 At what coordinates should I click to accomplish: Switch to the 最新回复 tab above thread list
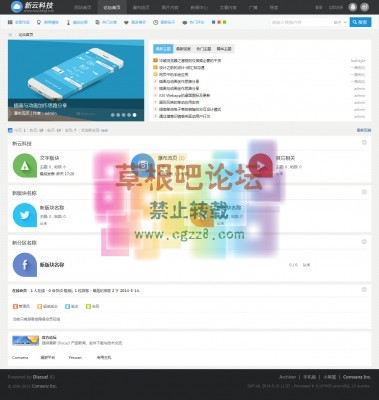tap(183, 49)
